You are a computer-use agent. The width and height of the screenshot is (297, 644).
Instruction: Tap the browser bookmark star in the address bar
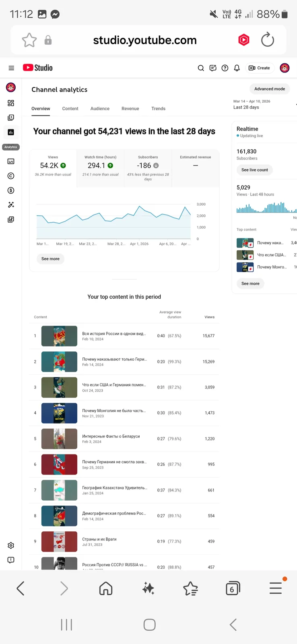[x=29, y=40]
